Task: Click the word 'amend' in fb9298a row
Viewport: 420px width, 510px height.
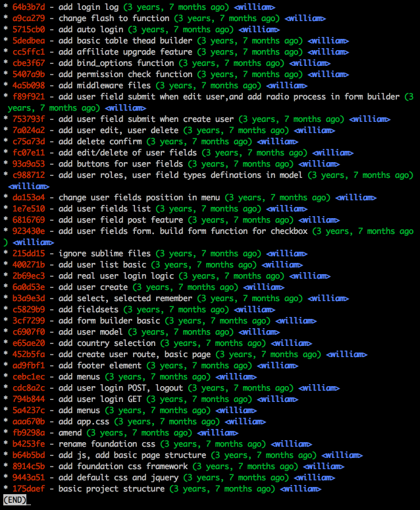Action: coord(70,433)
